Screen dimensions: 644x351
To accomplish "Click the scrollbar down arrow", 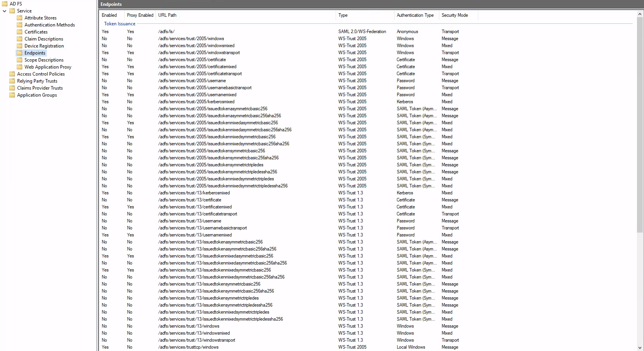I will [640, 347].
